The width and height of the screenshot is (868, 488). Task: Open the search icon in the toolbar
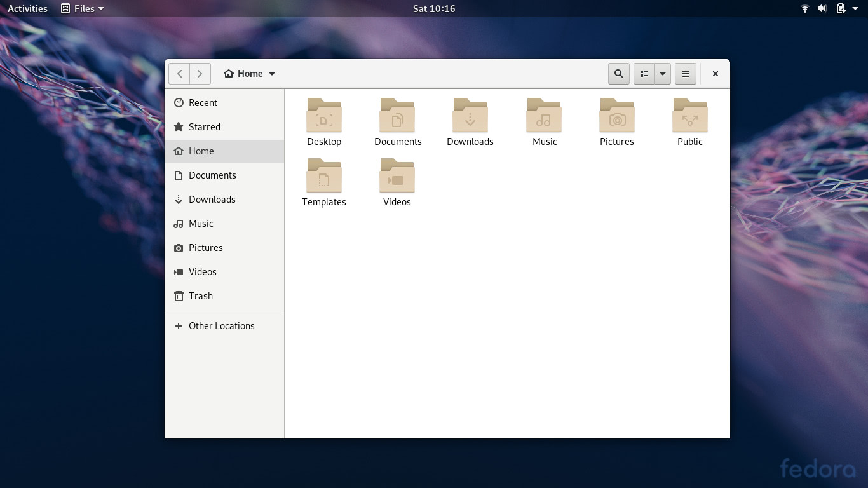pos(618,73)
